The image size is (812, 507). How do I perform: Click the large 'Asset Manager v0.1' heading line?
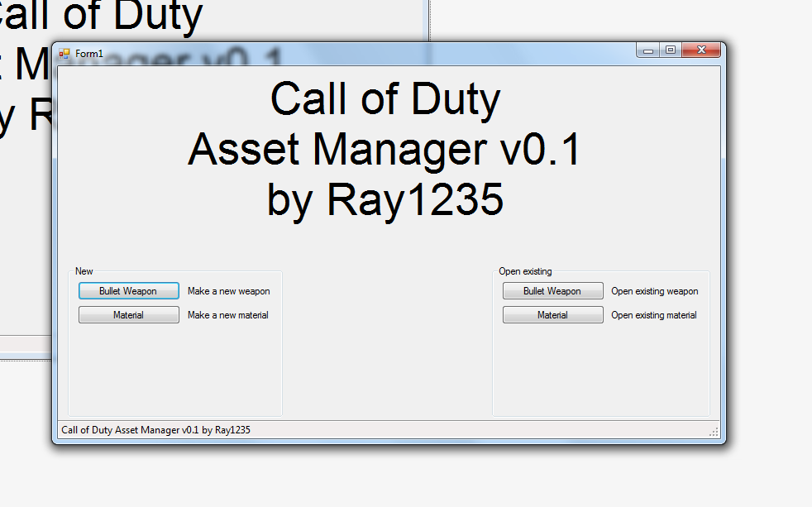385,149
